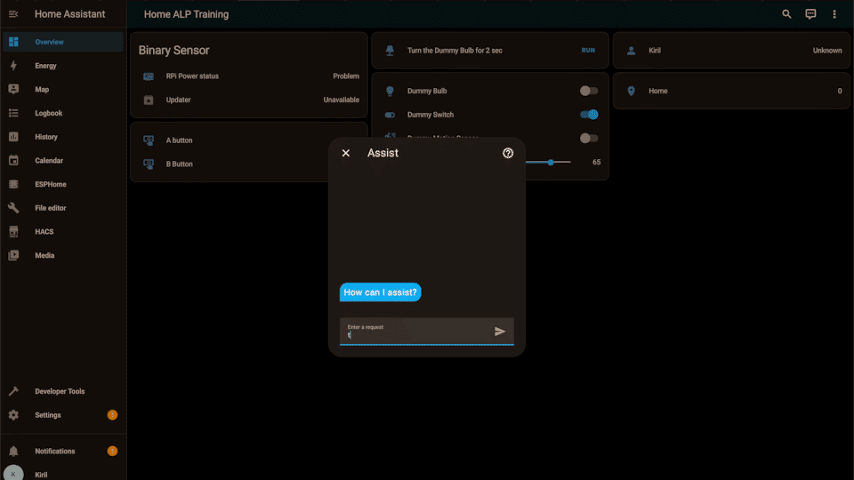Click the Assist dialog title
The height and width of the screenshot is (480, 854).
tap(382, 153)
